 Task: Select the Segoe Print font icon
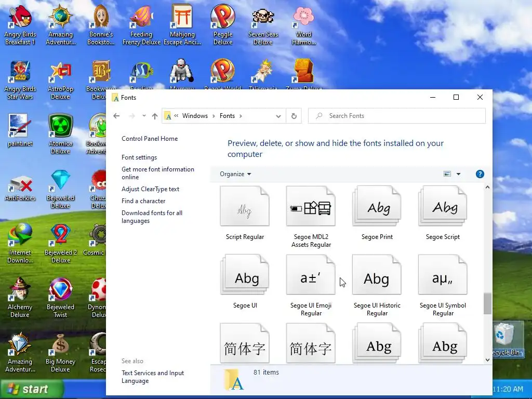[x=377, y=206]
